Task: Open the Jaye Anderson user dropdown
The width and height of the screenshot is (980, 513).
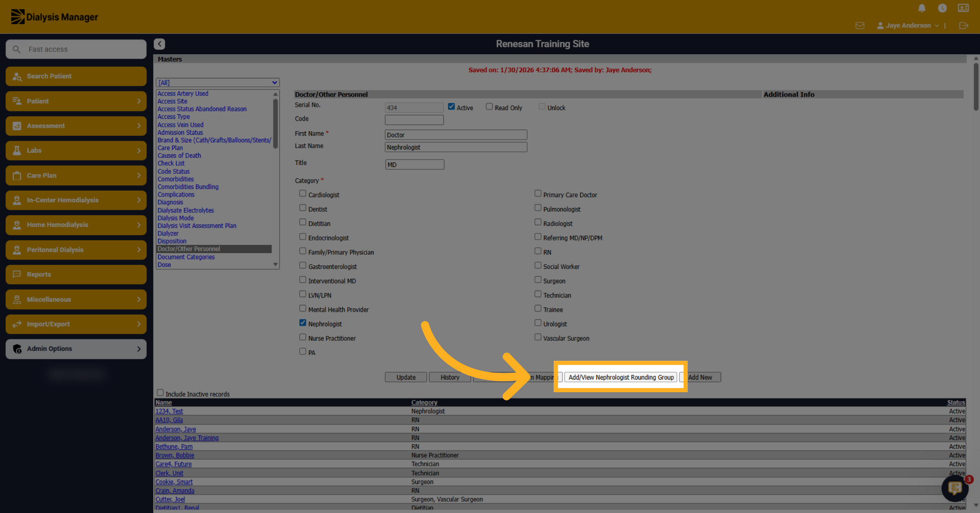Action: [x=908, y=25]
